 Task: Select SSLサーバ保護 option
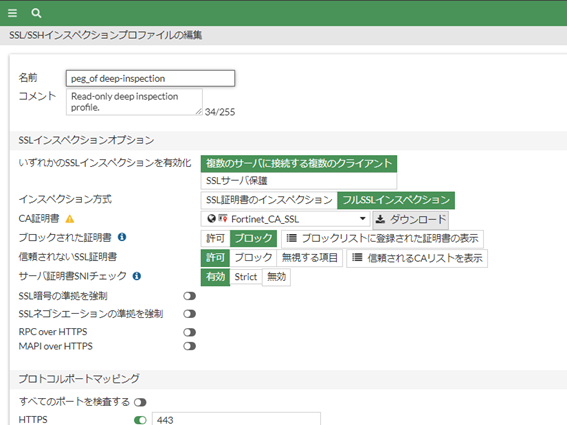click(299, 180)
